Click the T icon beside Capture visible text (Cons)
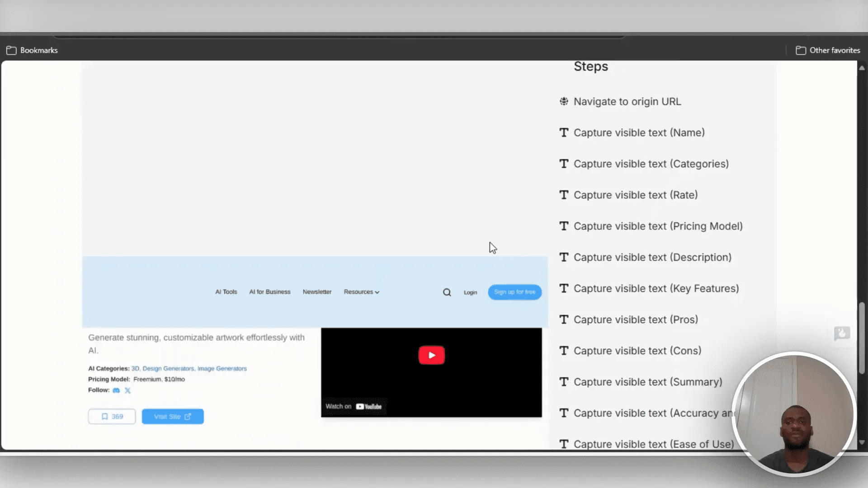The height and width of the screenshot is (488, 868). [x=564, y=351]
